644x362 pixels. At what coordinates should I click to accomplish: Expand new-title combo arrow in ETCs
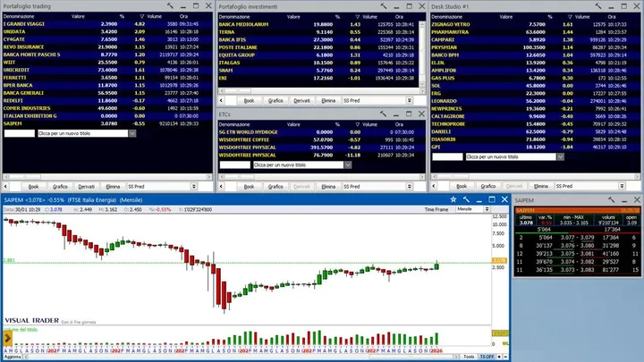click(348, 165)
